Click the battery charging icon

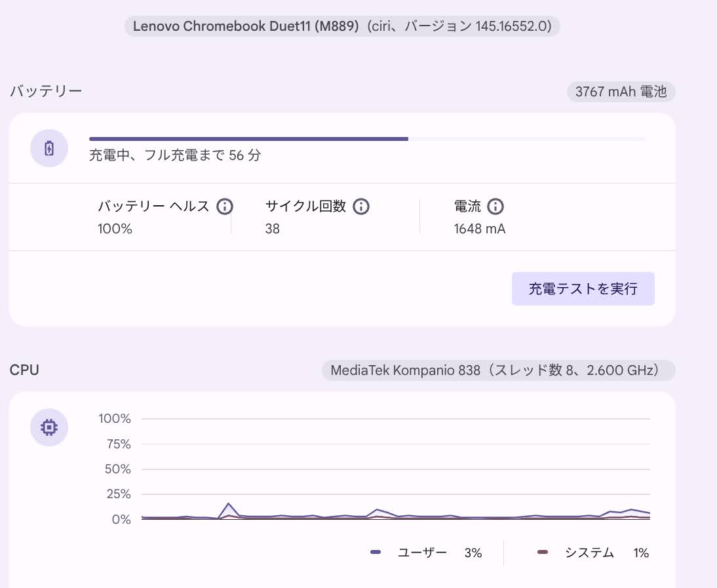[x=49, y=148]
